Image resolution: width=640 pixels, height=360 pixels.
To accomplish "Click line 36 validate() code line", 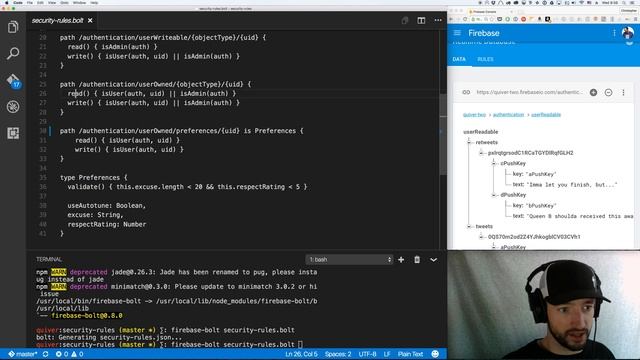I will click(187, 187).
